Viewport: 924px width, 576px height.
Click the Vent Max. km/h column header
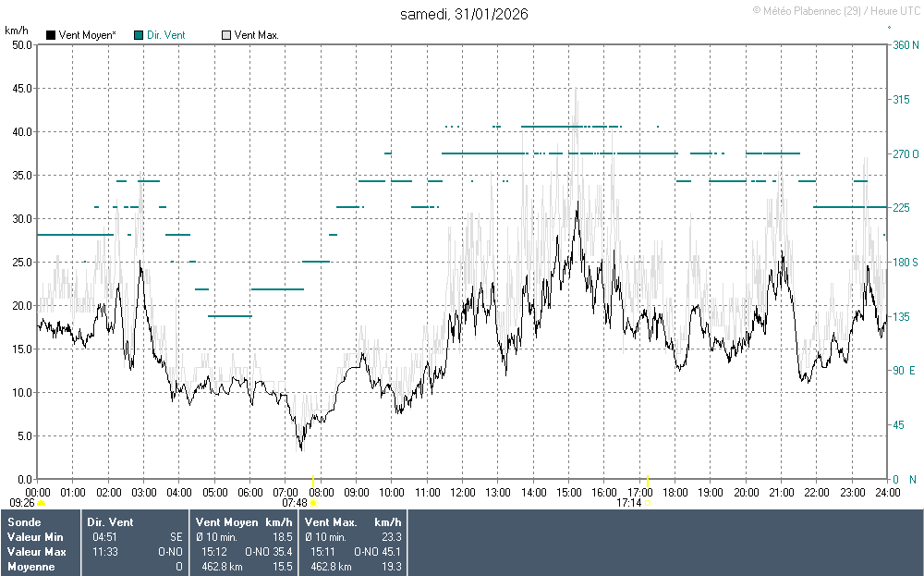pos(359,522)
